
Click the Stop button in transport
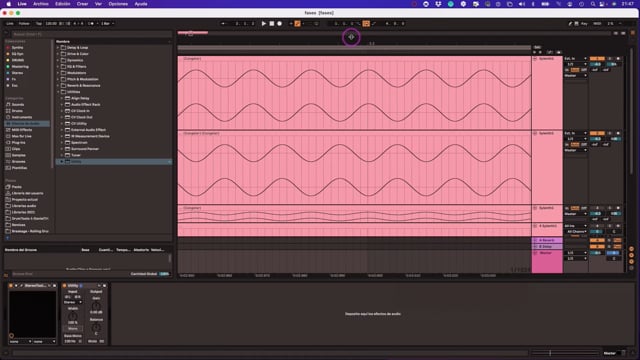click(271, 24)
